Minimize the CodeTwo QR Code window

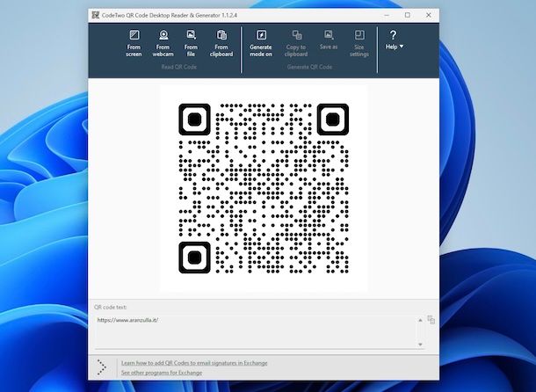coord(387,15)
